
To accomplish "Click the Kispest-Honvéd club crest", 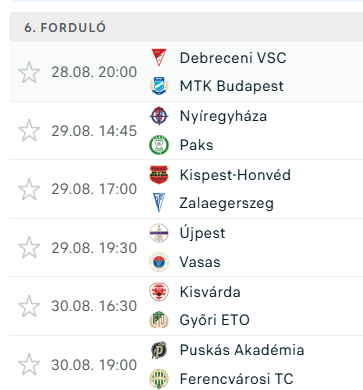I will (159, 175).
